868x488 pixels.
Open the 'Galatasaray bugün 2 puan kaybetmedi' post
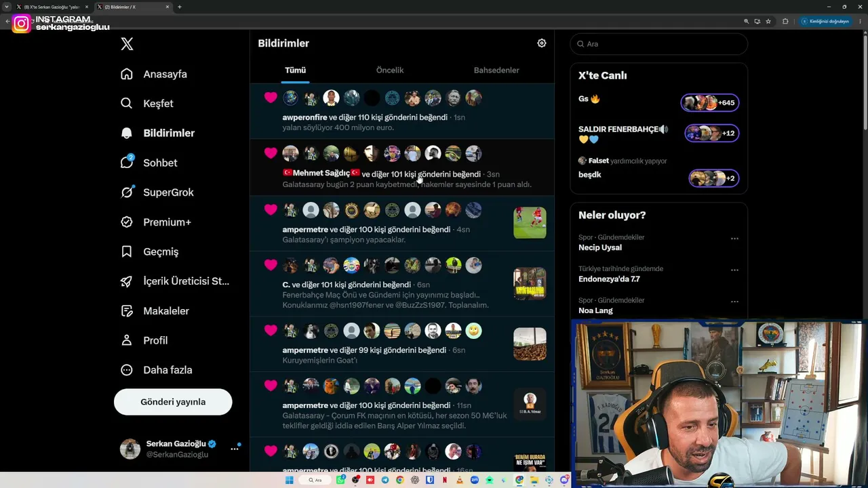(407, 184)
